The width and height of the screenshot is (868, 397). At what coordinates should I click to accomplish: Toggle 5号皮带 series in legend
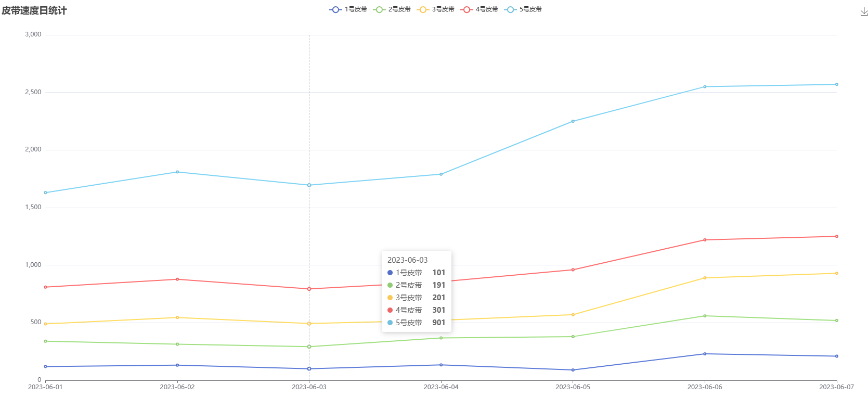[x=523, y=9]
